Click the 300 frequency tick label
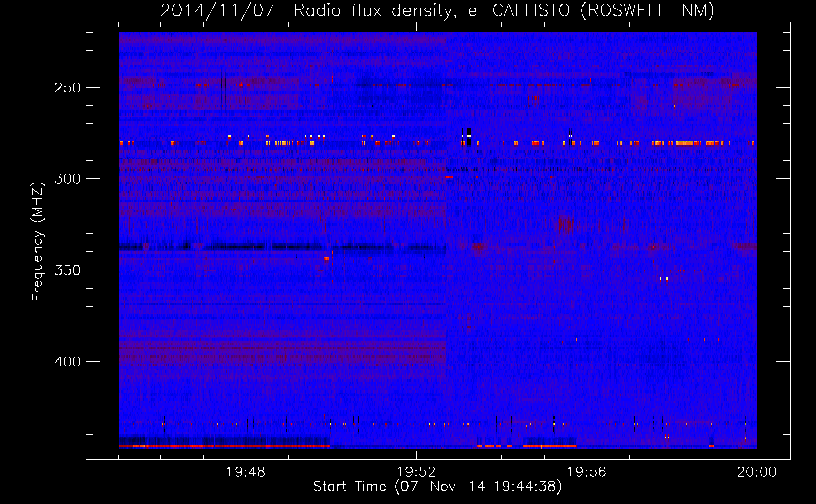Image resolution: width=816 pixels, height=504 pixels. 68,179
